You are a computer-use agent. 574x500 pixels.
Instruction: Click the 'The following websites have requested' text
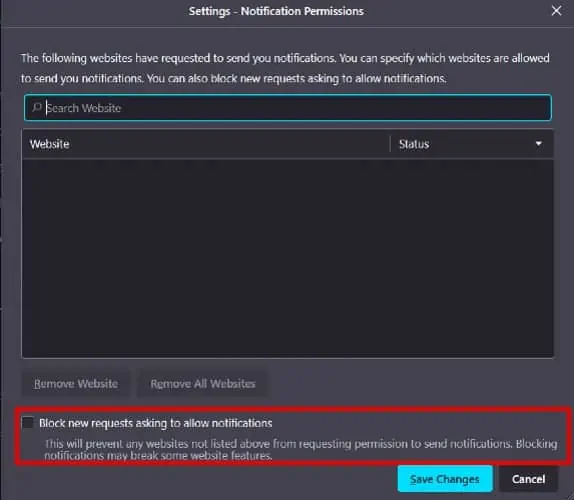click(x=285, y=58)
